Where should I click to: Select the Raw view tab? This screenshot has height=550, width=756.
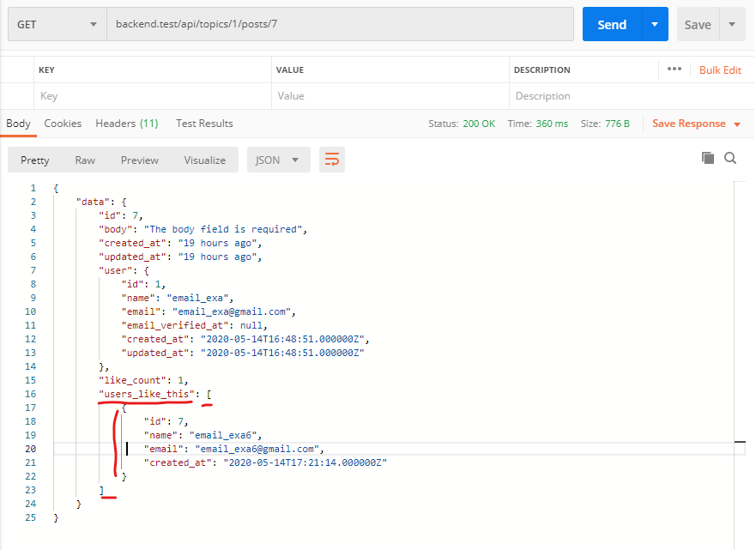point(85,160)
